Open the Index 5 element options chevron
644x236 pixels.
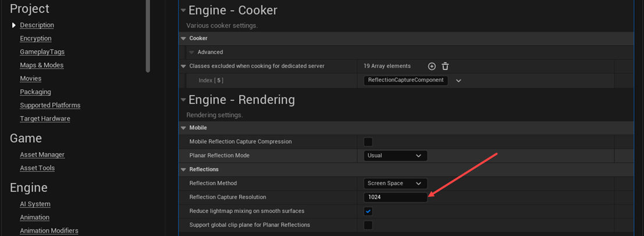[x=458, y=80]
